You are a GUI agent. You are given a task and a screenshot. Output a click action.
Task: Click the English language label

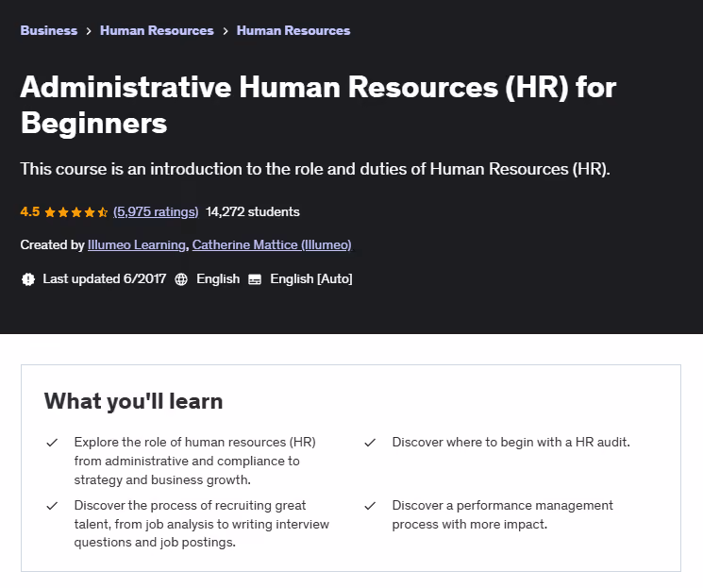pyautogui.click(x=218, y=279)
